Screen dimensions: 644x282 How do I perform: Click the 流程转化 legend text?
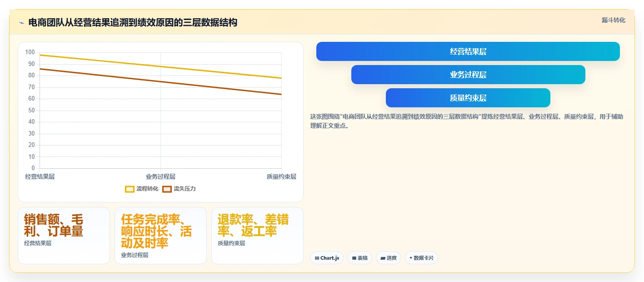(147, 189)
